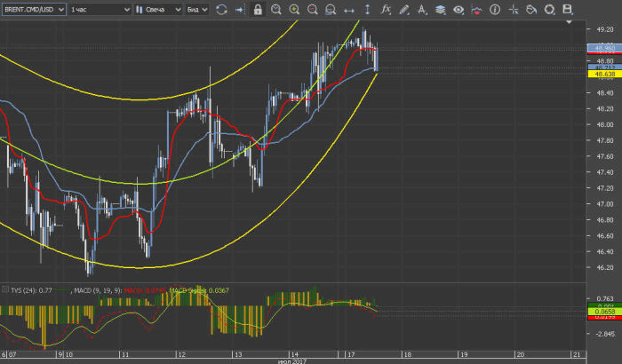Click the information 'i' icon

point(495,10)
